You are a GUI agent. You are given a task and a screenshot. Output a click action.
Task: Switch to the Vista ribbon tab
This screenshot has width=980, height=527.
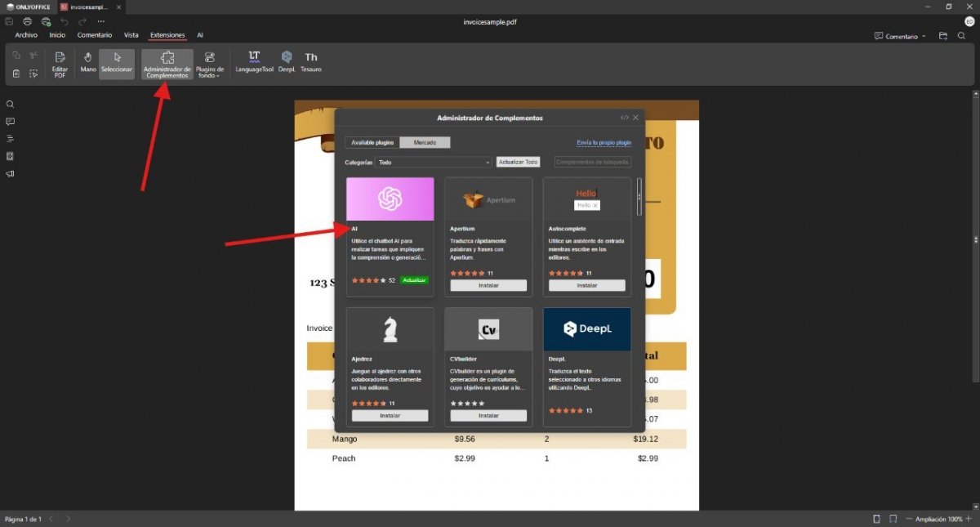(131, 35)
